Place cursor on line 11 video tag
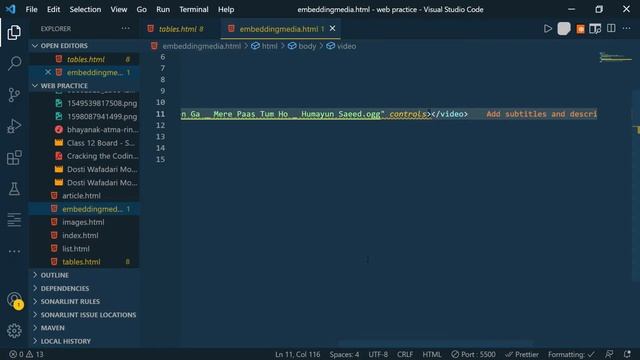 pyautogui.click(x=449, y=114)
